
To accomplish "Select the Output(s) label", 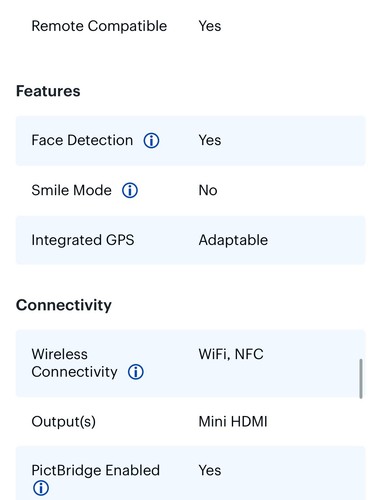I will [x=64, y=422].
